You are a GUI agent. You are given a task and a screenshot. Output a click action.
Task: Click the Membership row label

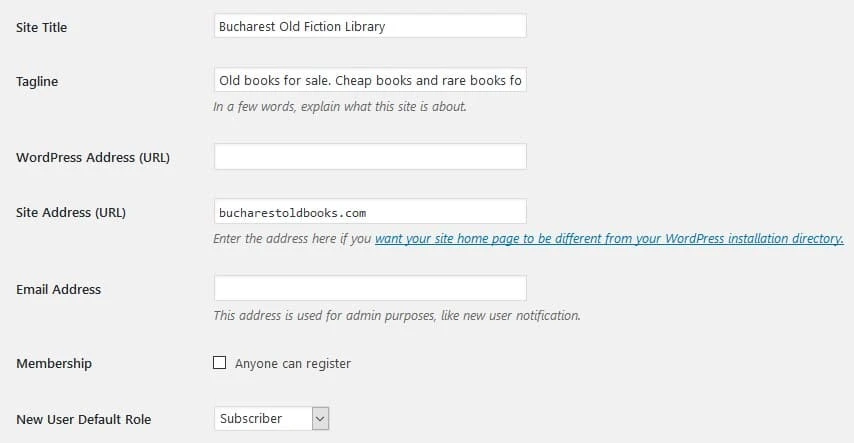click(54, 363)
